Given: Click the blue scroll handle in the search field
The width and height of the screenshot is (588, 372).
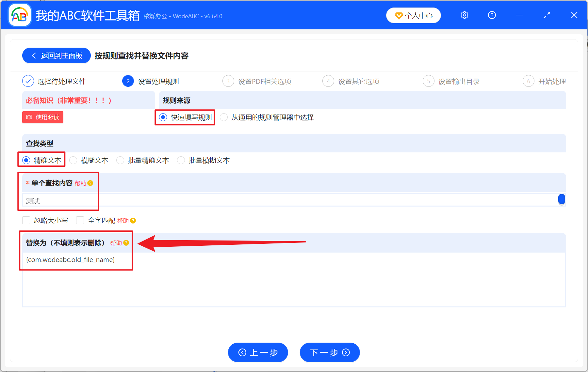Looking at the screenshot, I should [562, 199].
